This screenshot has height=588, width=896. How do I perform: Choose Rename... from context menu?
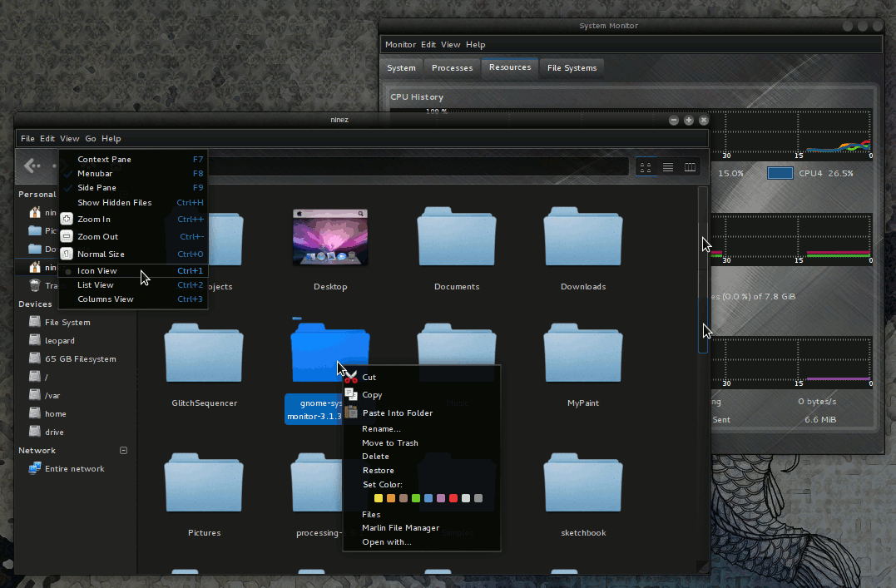coord(422,428)
